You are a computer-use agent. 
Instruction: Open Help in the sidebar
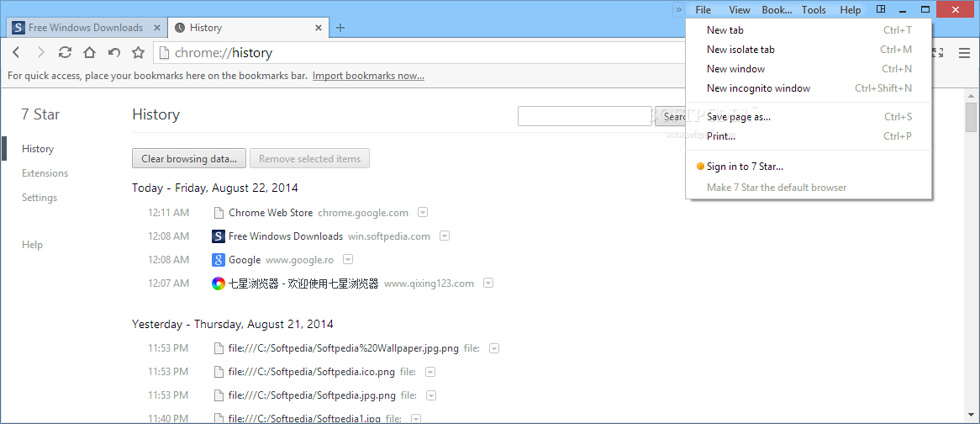(32, 245)
